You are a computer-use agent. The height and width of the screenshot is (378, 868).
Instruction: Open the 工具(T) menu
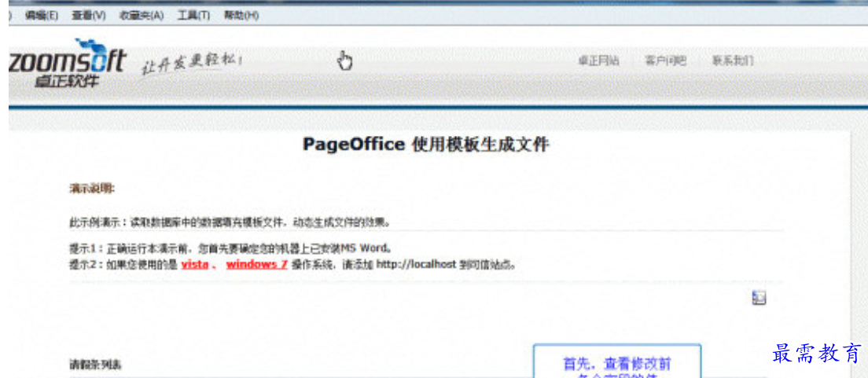[x=193, y=16]
